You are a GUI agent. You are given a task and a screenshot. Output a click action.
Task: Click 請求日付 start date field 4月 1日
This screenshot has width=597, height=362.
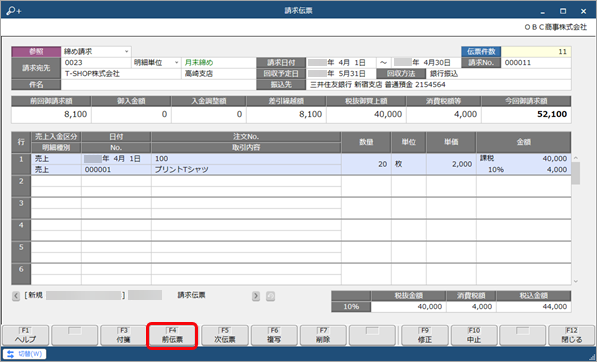click(x=341, y=62)
